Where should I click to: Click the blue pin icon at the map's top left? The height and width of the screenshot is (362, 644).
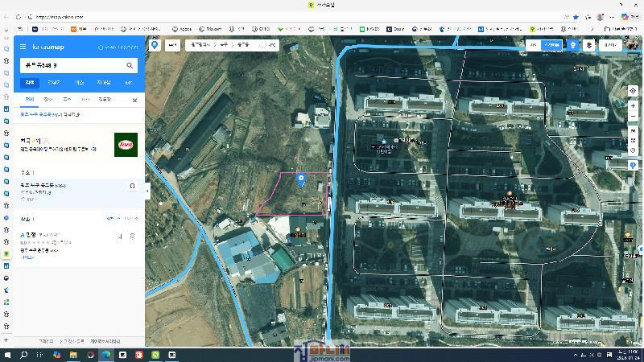click(155, 45)
